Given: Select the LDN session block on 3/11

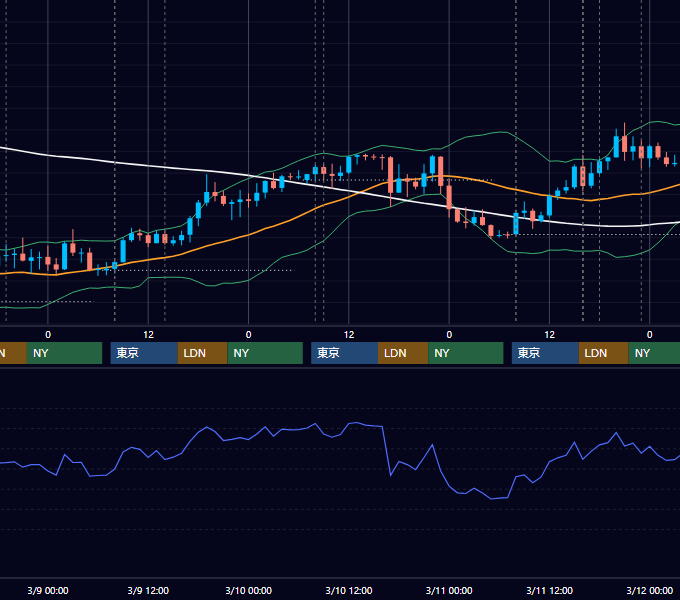Looking at the screenshot, I should (x=604, y=353).
